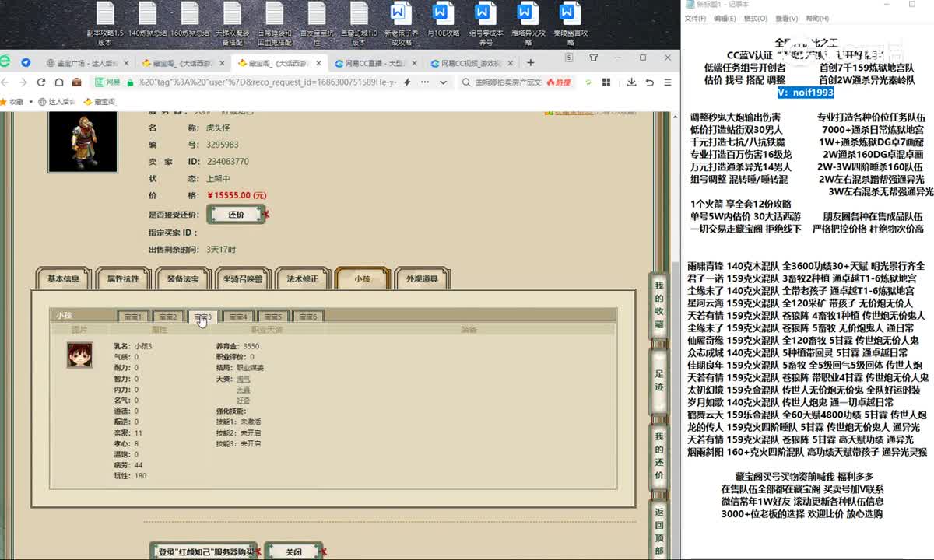Select the 宝宝5 sub-tab

[x=272, y=317]
